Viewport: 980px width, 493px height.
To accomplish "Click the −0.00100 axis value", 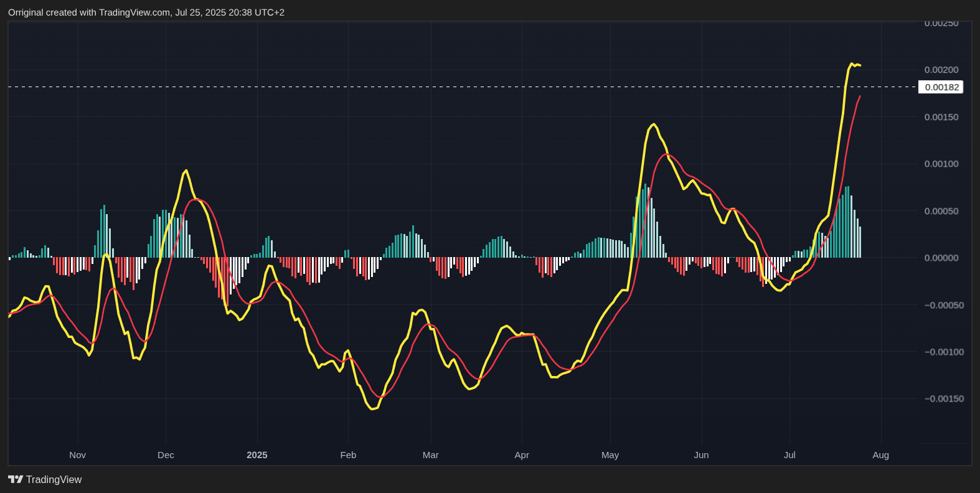I will 944,352.
